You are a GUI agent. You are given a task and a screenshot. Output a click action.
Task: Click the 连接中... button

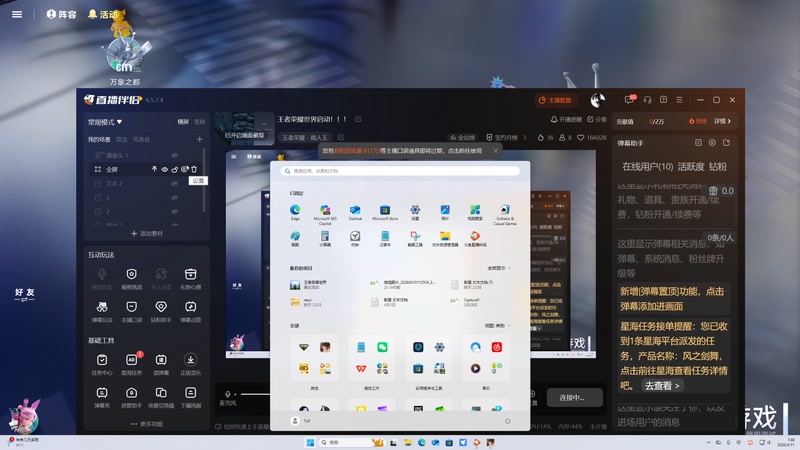point(574,397)
